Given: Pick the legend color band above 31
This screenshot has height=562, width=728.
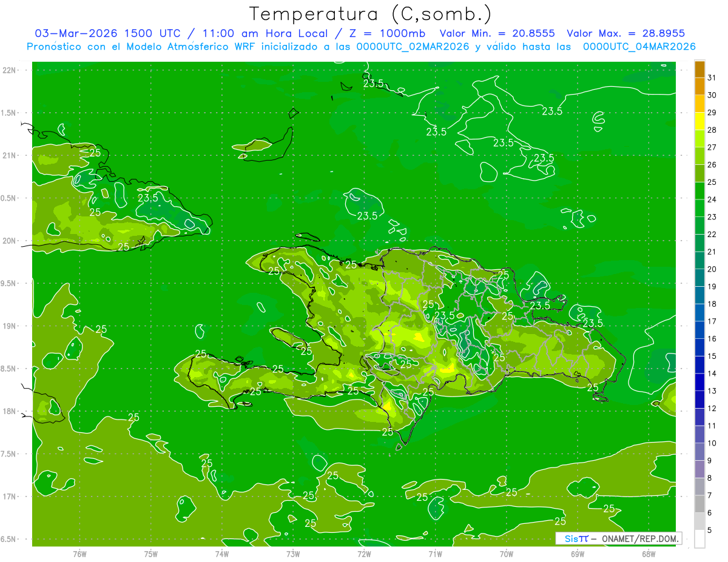Looking at the screenshot, I should click(699, 69).
